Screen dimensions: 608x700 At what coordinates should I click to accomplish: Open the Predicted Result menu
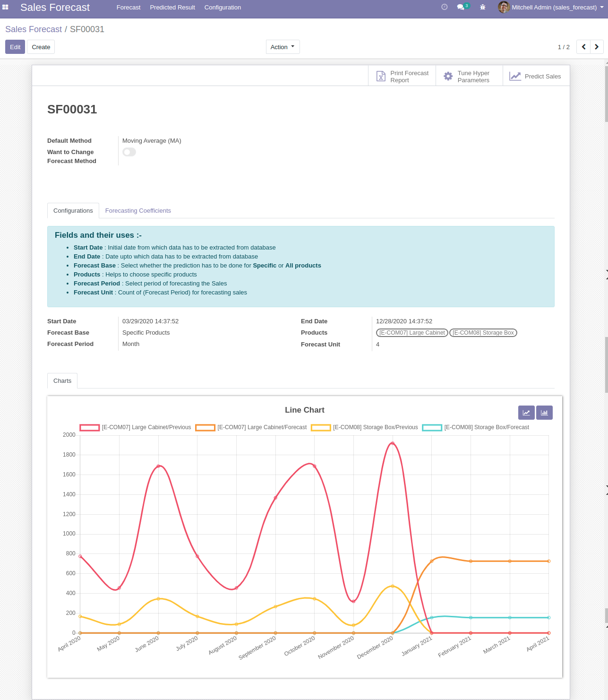click(x=172, y=7)
